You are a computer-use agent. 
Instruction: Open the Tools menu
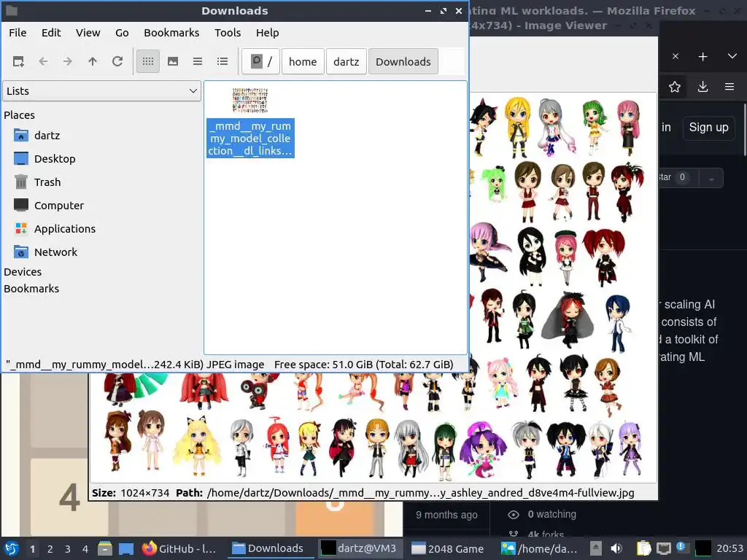228,33
